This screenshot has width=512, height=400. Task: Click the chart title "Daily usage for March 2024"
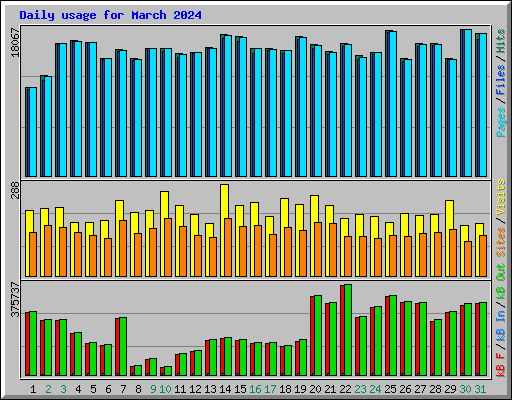point(110,15)
